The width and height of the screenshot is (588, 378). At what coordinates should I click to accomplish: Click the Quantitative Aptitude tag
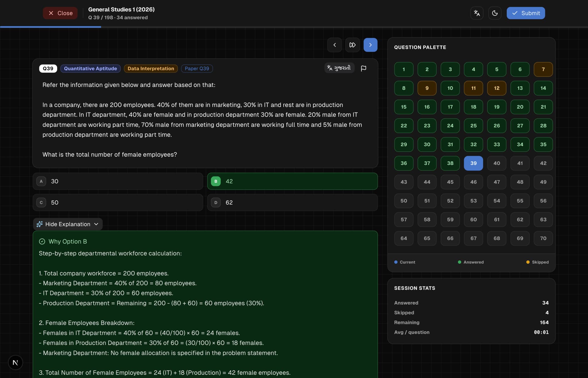click(90, 69)
